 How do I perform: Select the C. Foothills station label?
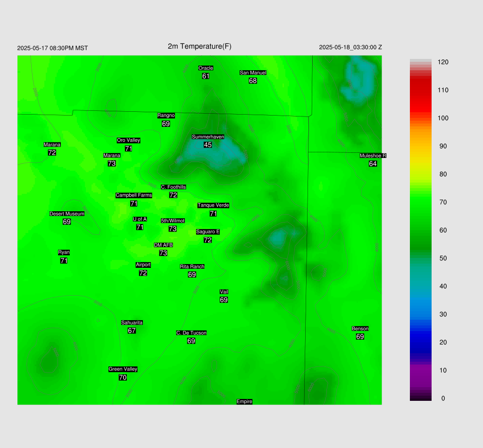coord(174,187)
